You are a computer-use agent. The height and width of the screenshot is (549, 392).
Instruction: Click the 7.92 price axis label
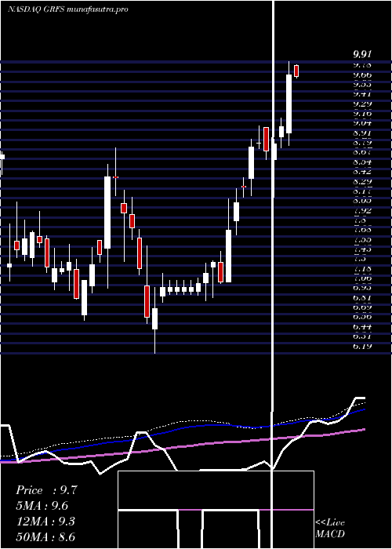click(362, 211)
